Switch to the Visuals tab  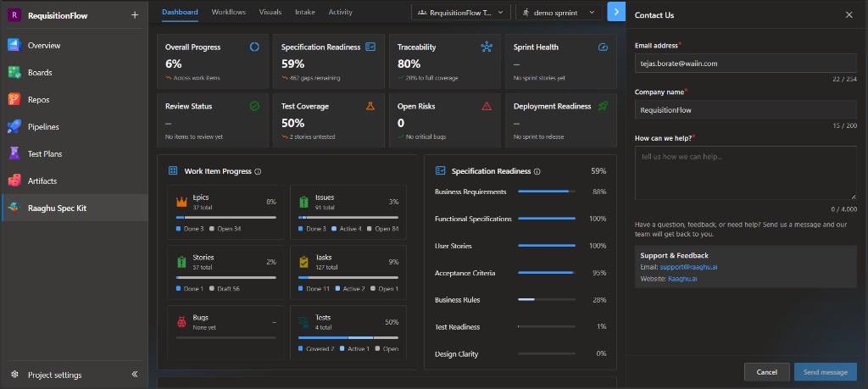[x=270, y=12]
